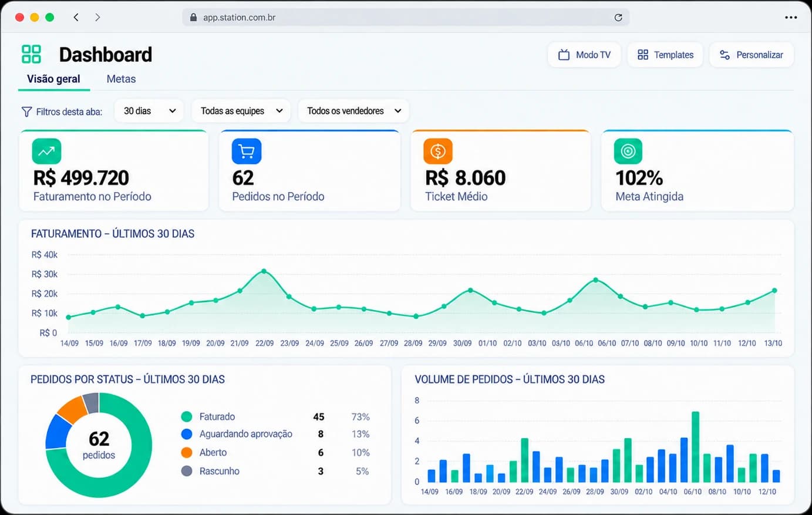The image size is (812, 515).
Task: Click the PEDIDOS POR STATUS heading
Action: pos(127,379)
